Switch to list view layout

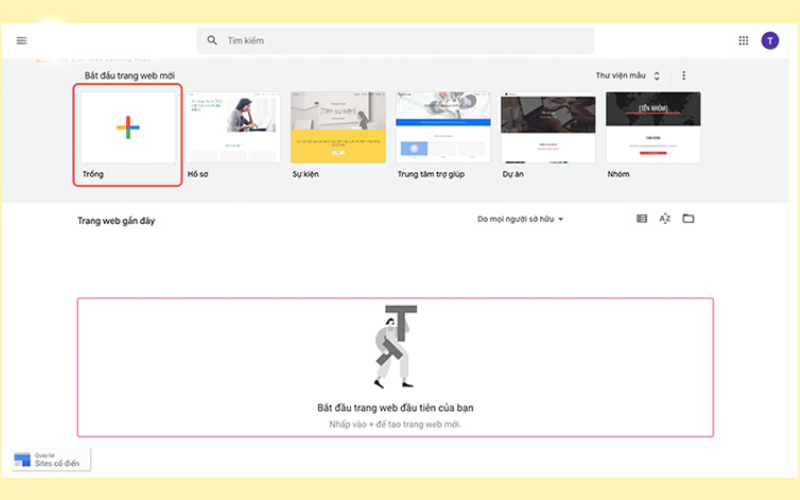642,219
